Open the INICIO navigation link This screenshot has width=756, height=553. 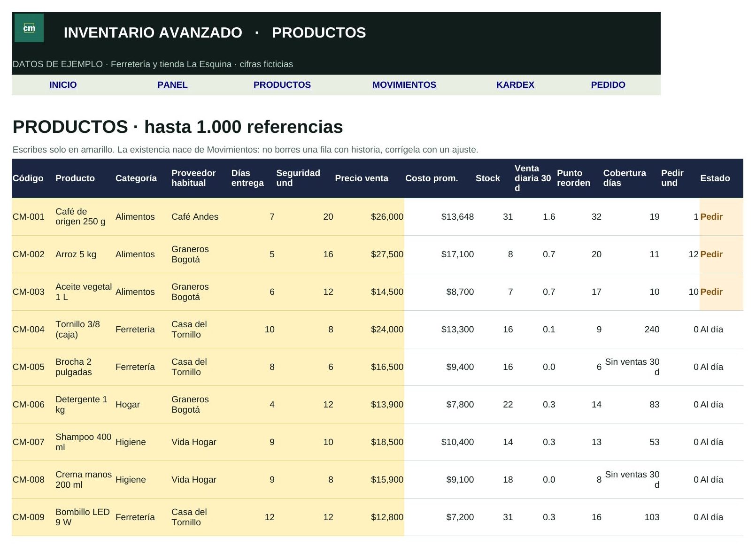click(63, 85)
